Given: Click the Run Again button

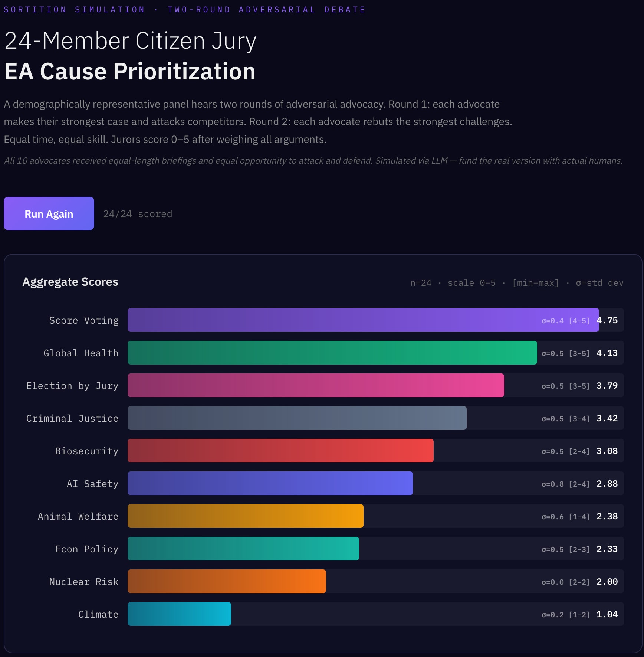Looking at the screenshot, I should pyautogui.click(x=49, y=214).
